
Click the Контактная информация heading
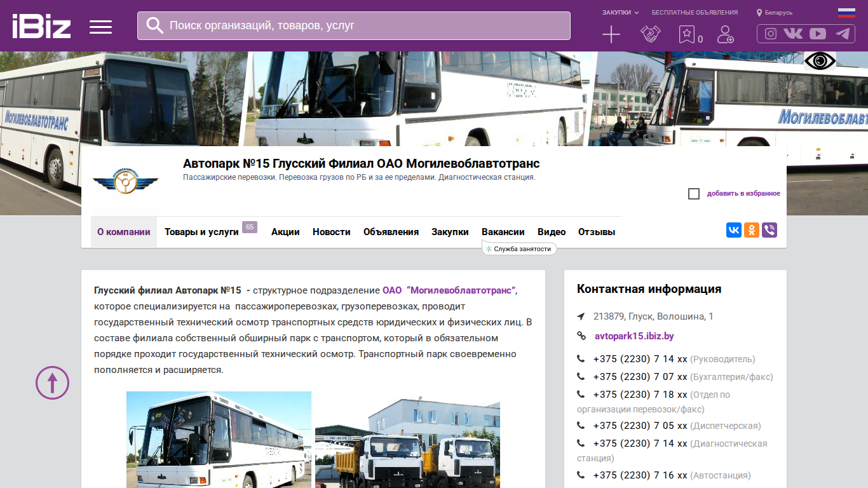pos(649,289)
